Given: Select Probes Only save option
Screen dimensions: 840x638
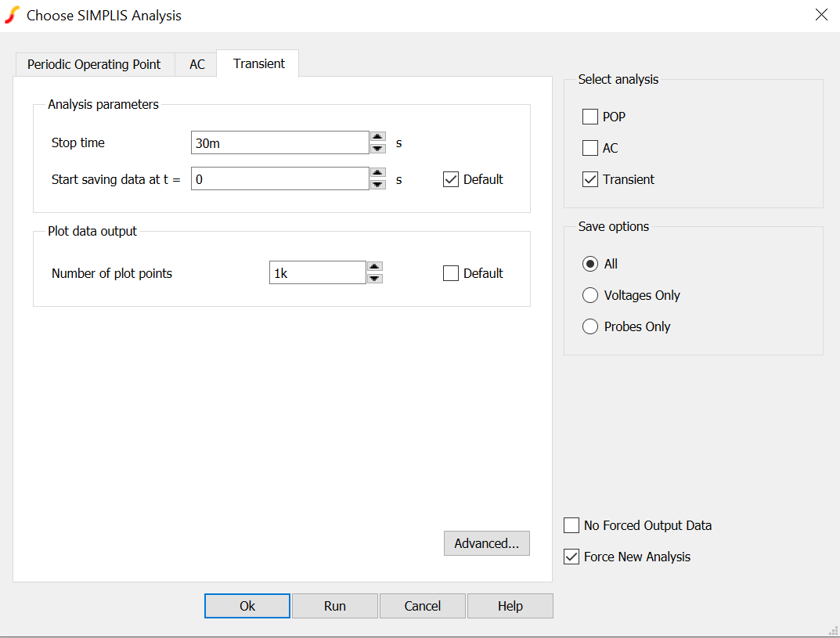Looking at the screenshot, I should pyautogui.click(x=590, y=326).
